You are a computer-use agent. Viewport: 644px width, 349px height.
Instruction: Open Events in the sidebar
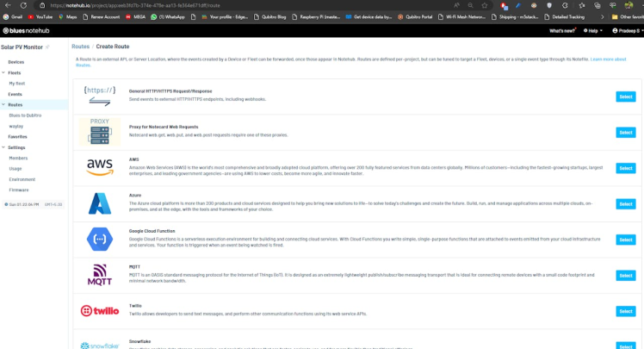click(15, 94)
